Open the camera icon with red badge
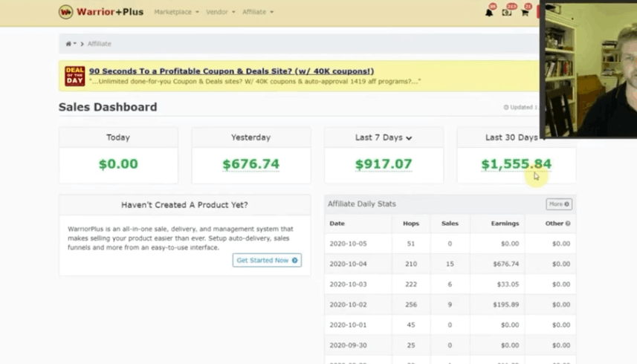The height and width of the screenshot is (364, 637). pyautogui.click(x=507, y=13)
